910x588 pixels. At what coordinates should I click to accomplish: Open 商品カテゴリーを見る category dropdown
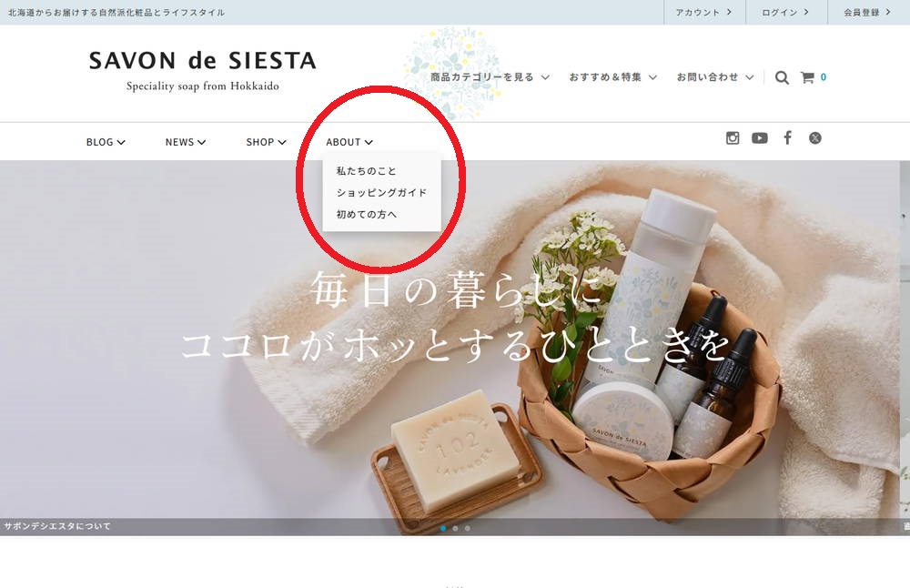tap(490, 77)
